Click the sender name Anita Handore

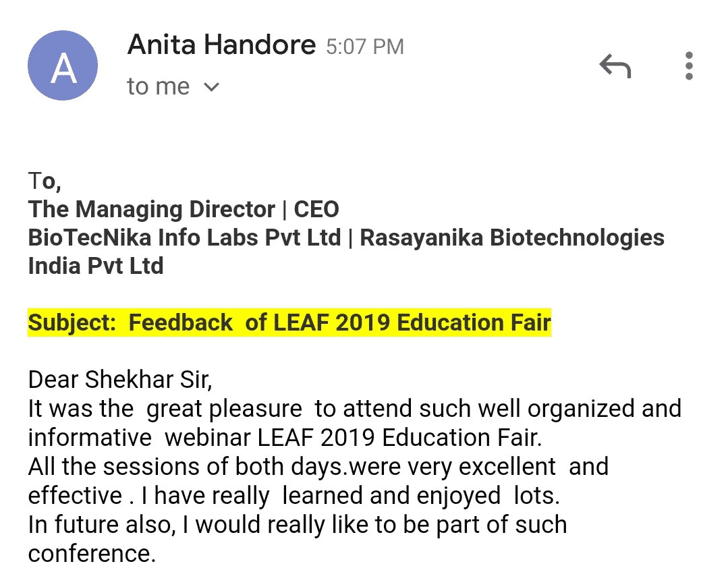(221, 45)
